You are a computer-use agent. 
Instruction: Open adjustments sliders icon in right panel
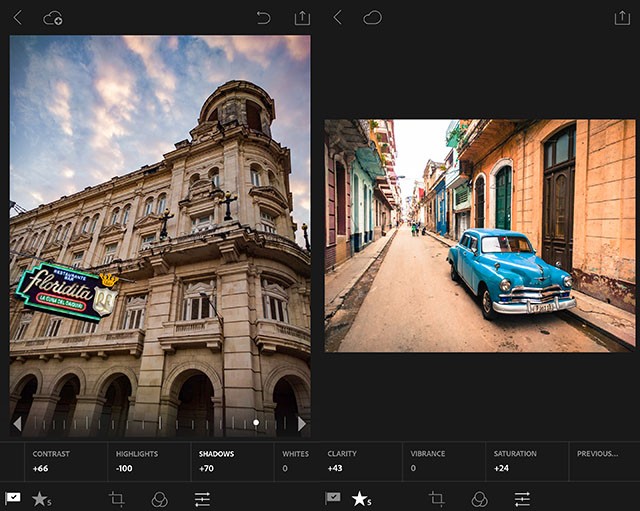pyautogui.click(x=522, y=498)
